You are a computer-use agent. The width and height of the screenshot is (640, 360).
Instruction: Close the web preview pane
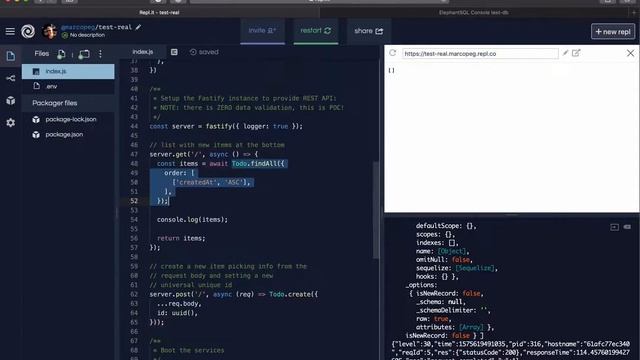pyautogui.click(x=630, y=53)
